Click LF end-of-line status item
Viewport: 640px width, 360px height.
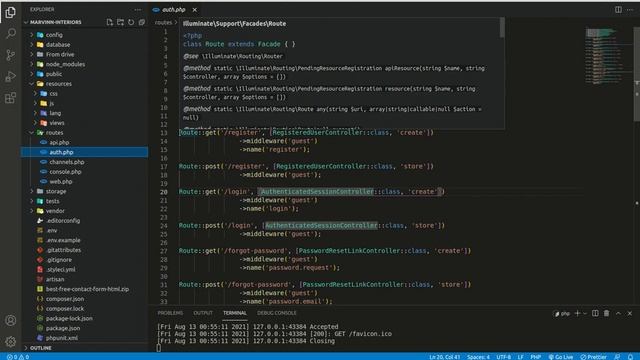(x=520, y=357)
